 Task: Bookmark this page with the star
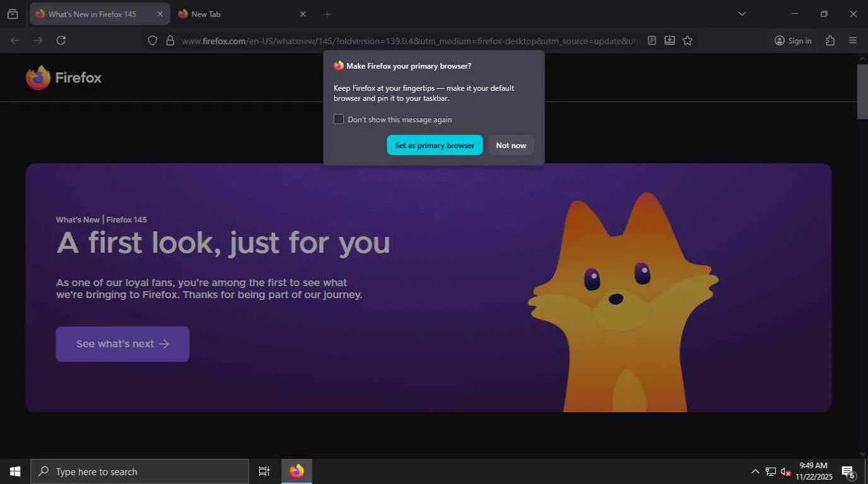(688, 40)
